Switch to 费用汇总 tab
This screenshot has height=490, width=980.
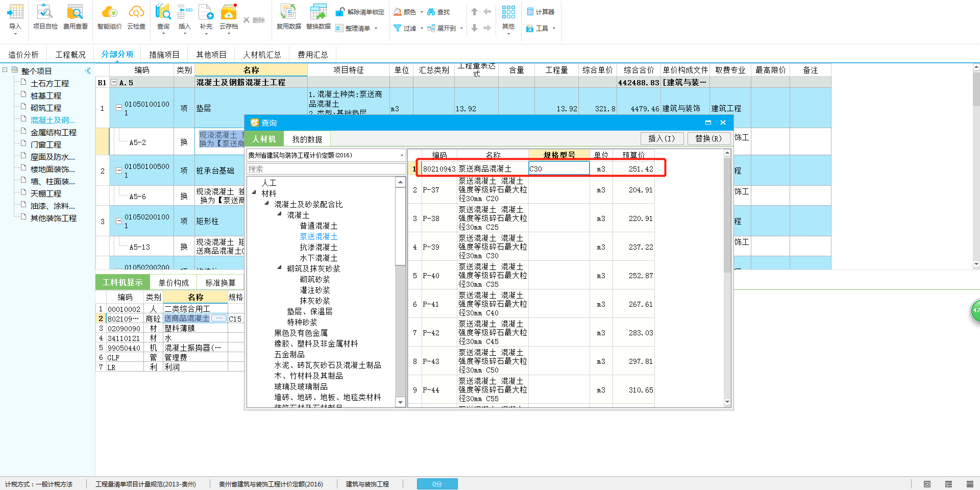(313, 55)
